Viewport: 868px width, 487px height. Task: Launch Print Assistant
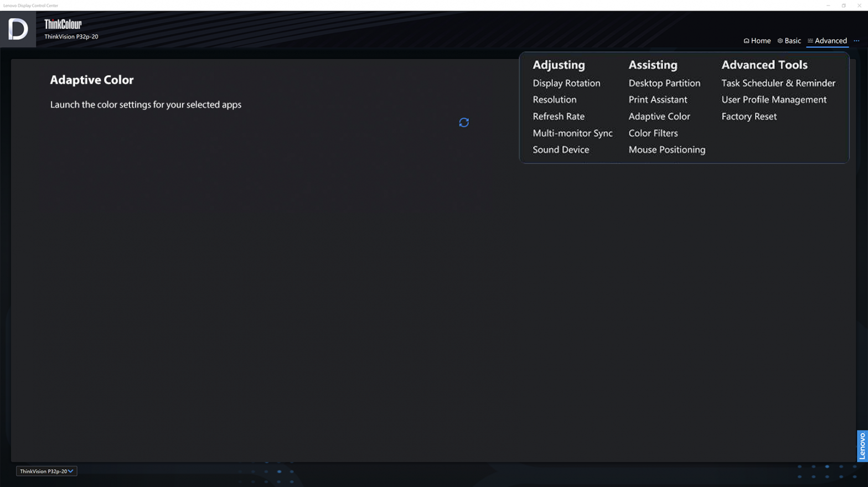click(658, 100)
